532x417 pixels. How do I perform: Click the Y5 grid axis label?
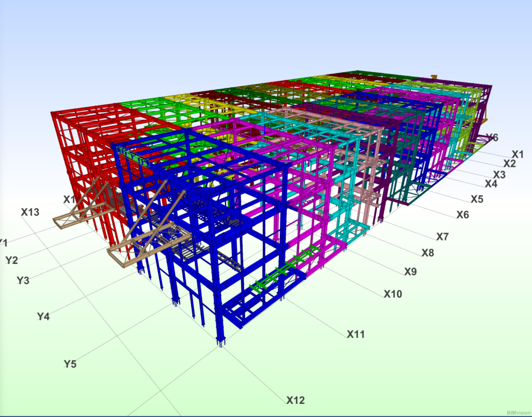tap(70, 364)
